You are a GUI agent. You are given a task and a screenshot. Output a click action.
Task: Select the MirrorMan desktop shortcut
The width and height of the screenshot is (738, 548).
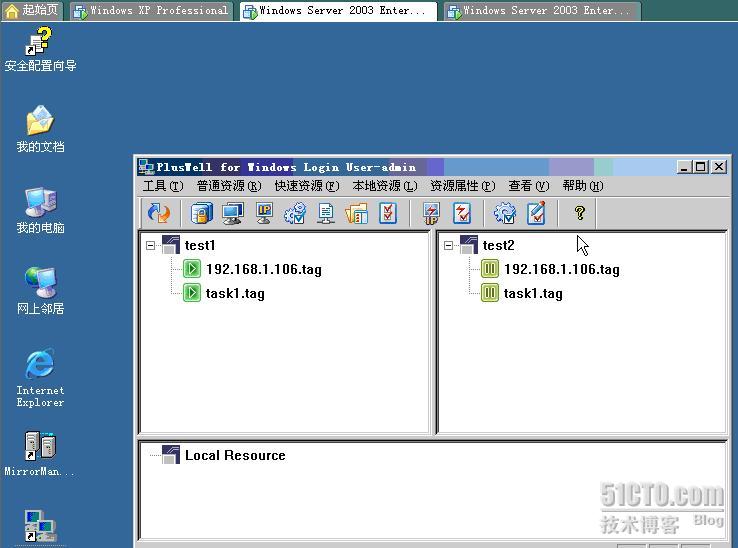click(x=39, y=454)
